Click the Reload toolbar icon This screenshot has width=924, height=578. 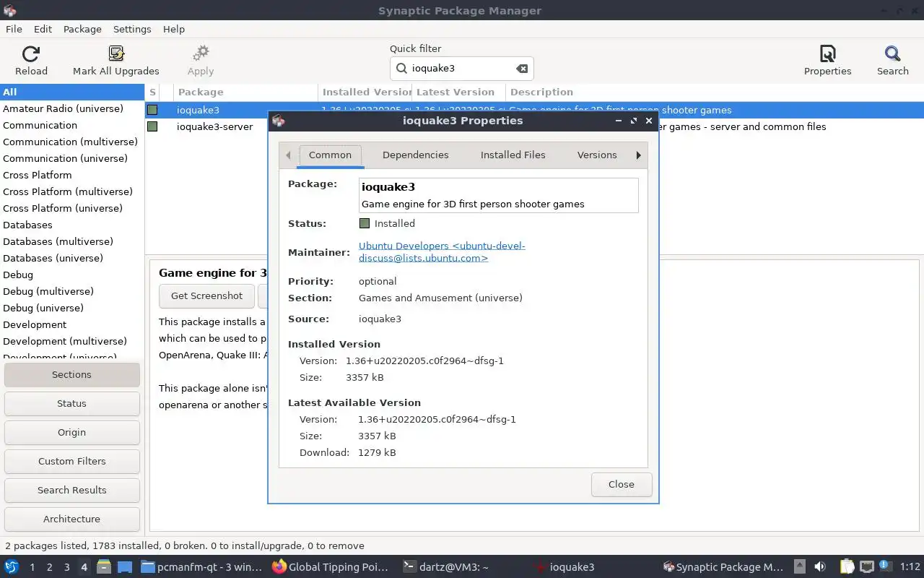31,53
